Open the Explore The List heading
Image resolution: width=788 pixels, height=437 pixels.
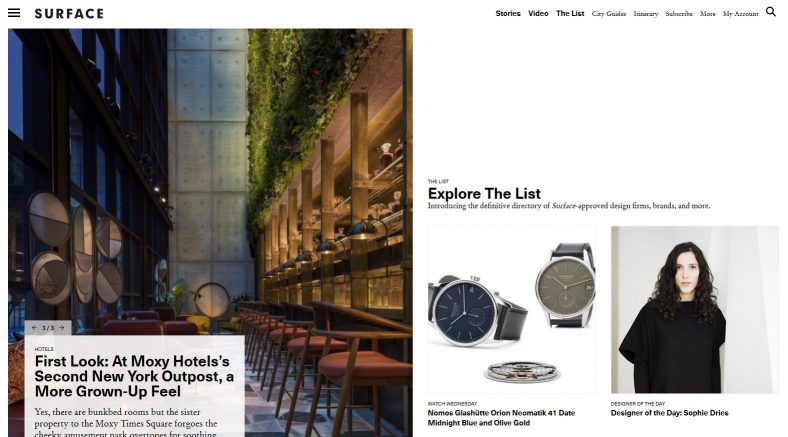[x=484, y=193]
